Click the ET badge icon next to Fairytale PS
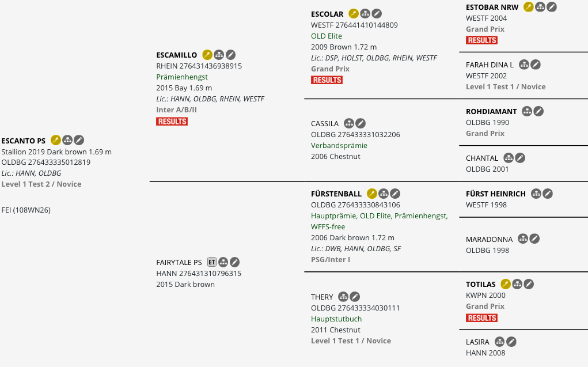 pyautogui.click(x=212, y=262)
